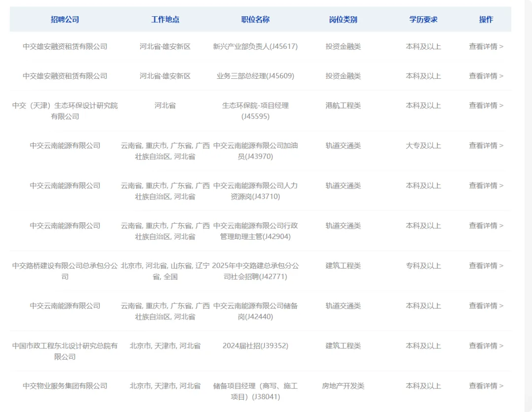Click company 中交（天津）生态环保设计研究院有限公司
This screenshot has width=532, height=412.
(x=65, y=111)
